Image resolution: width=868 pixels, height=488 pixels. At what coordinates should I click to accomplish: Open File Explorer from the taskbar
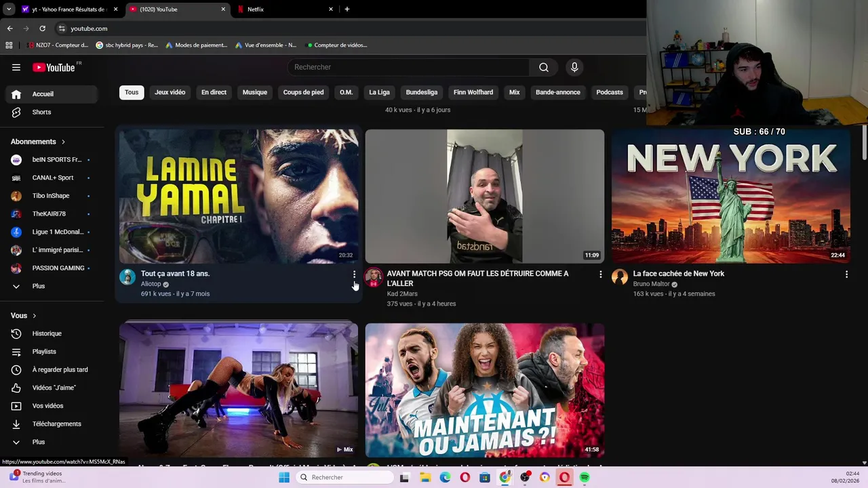(x=425, y=478)
